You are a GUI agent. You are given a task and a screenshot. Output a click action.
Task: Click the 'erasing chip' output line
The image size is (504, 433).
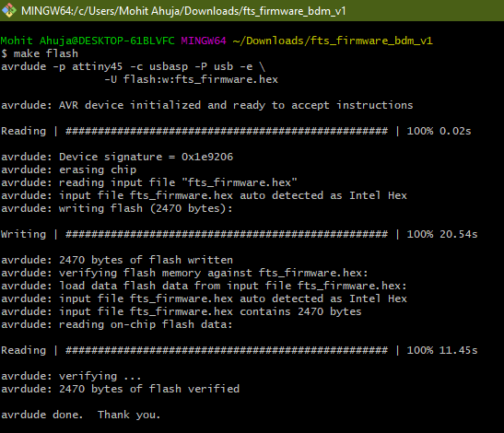tap(69, 170)
